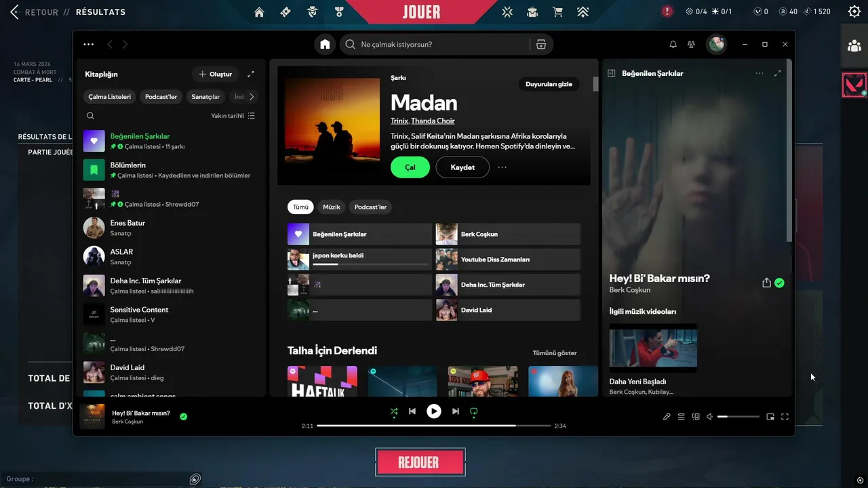
Task: Select the Tümü filter tab
Action: (300, 207)
